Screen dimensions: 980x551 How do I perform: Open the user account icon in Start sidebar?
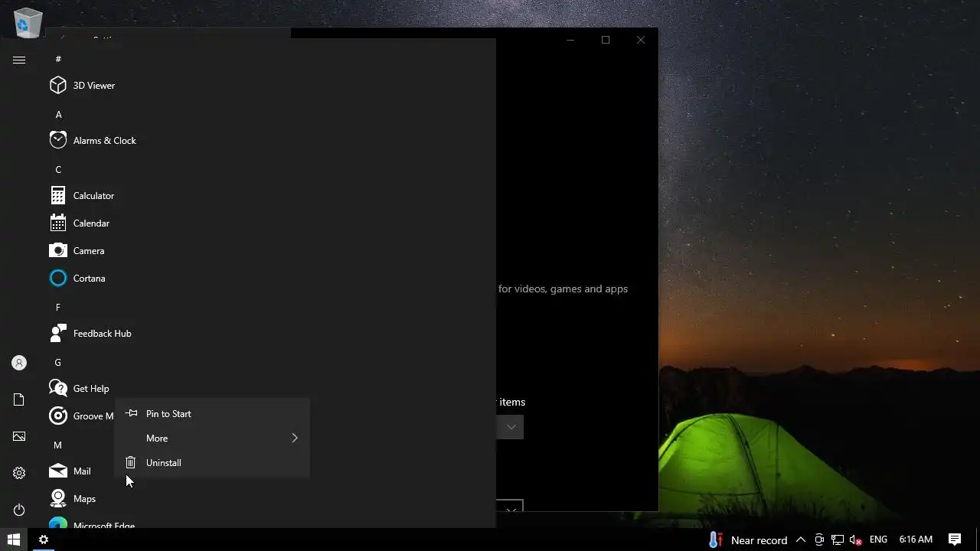pyautogui.click(x=19, y=363)
